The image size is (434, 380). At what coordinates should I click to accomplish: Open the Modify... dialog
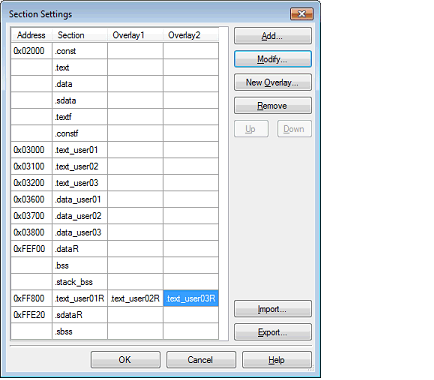[x=273, y=59]
